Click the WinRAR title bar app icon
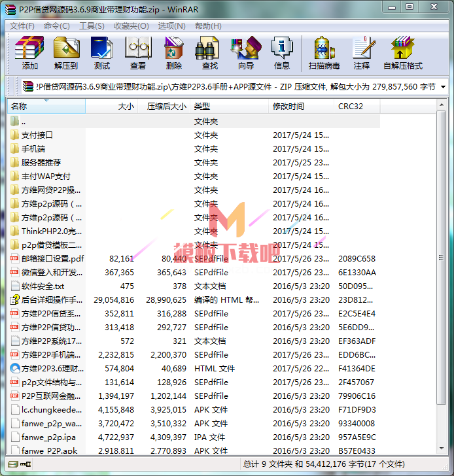454x476 pixels. (x=10, y=9)
